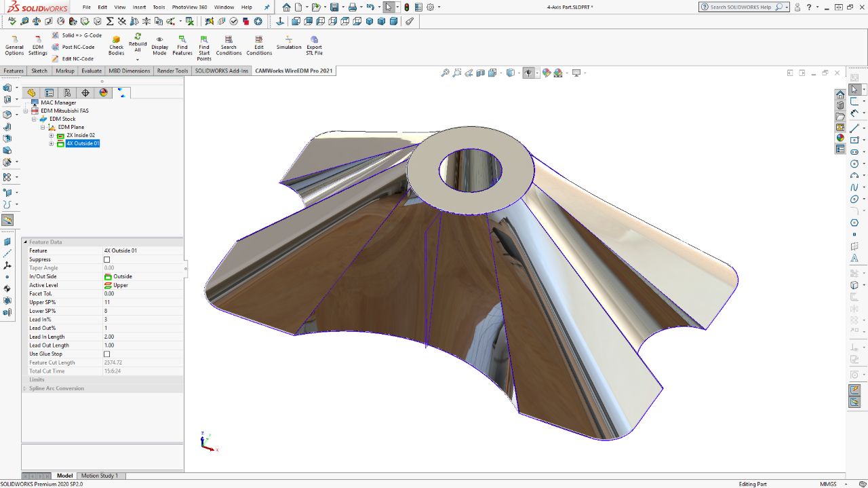
Task: Open the DisplayManager color wheel tab
Action: click(x=103, y=93)
